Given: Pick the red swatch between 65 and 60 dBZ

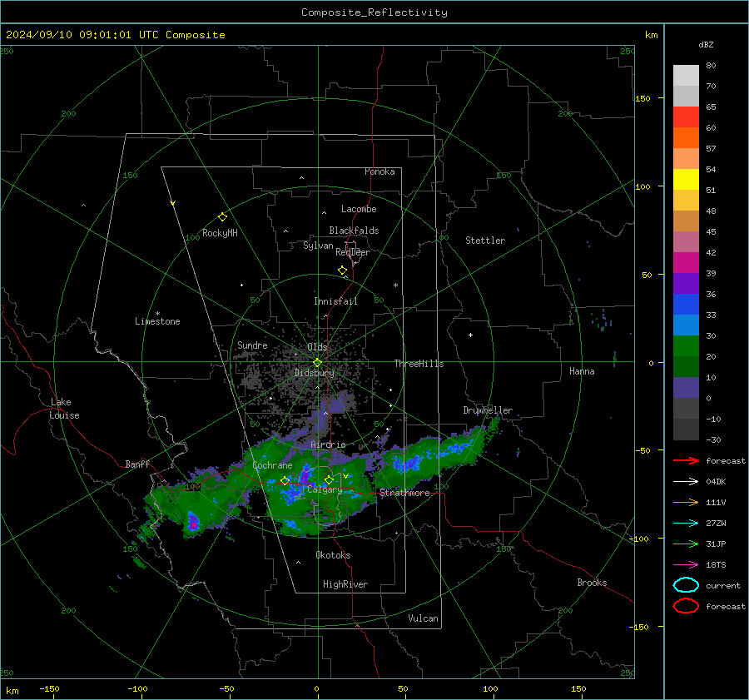Looking at the screenshot, I should click(x=686, y=117).
